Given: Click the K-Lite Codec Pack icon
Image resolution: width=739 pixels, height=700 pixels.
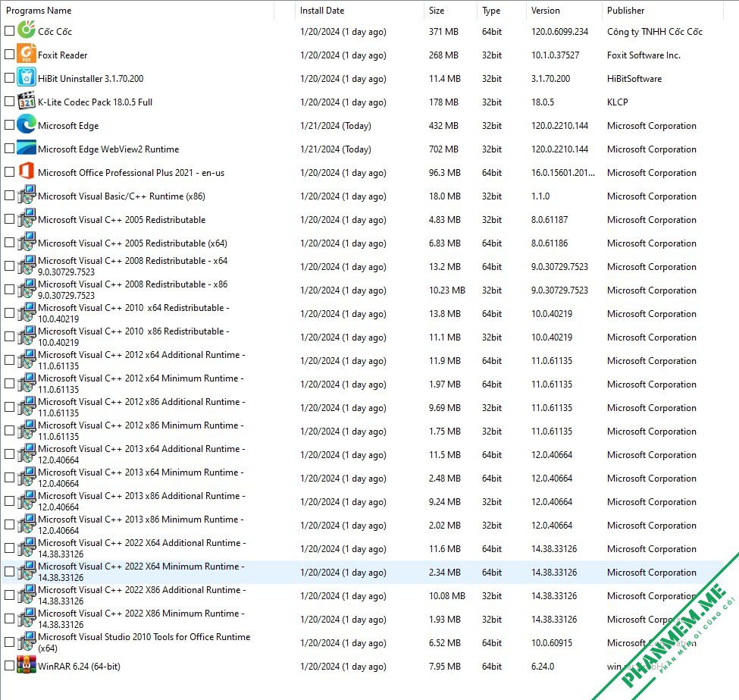Looking at the screenshot, I should pyautogui.click(x=27, y=100).
